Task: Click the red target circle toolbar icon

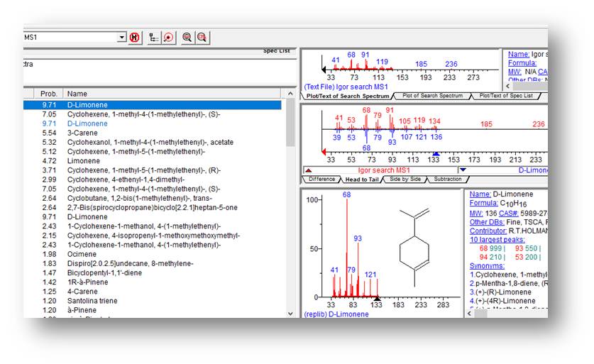Action: coord(169,37)
